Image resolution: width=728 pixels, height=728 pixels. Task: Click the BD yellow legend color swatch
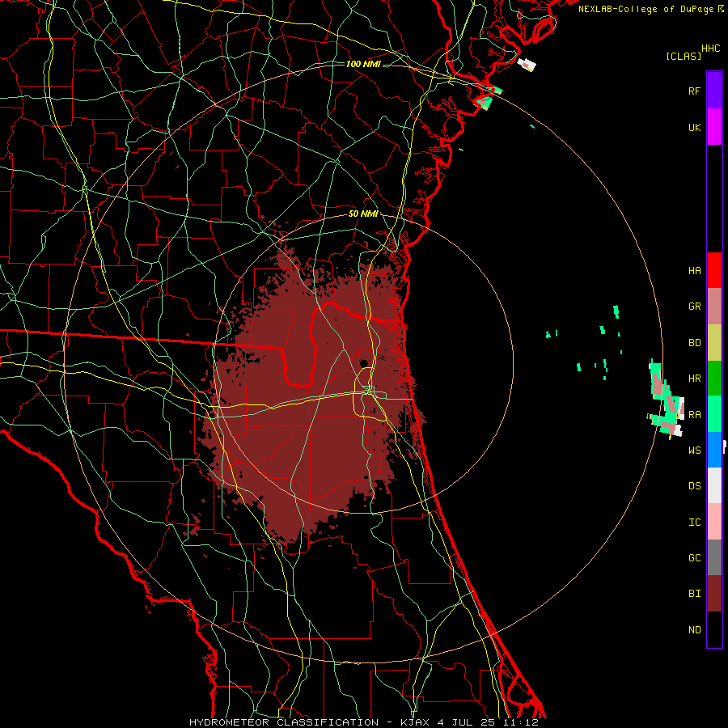[x=714, y=343]
